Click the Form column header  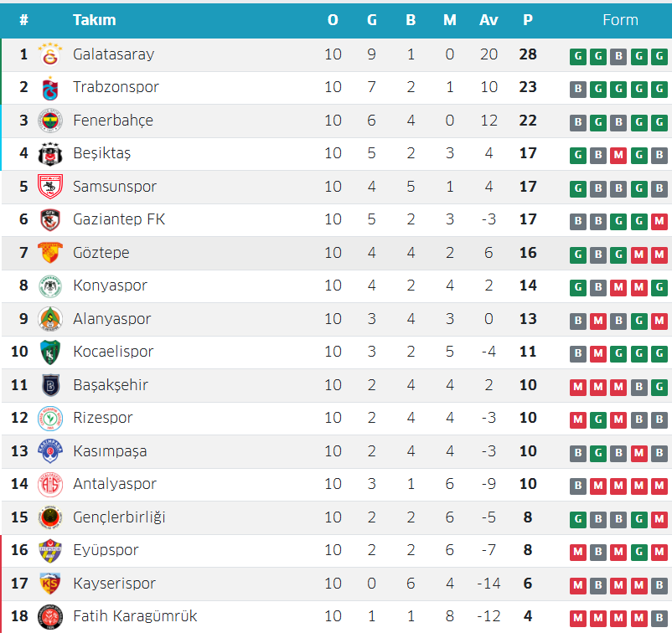(620, 20)
